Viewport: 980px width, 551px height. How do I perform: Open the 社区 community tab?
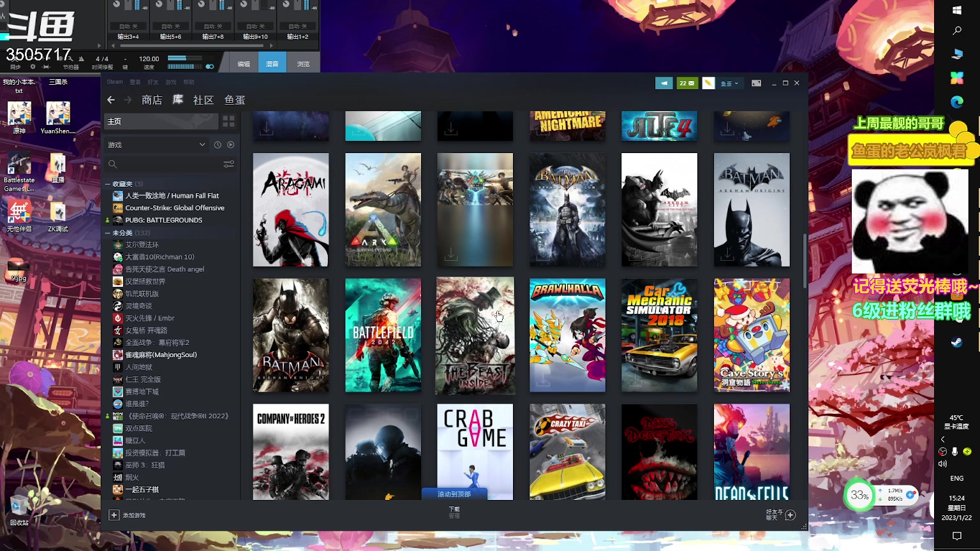click(204, 100)
